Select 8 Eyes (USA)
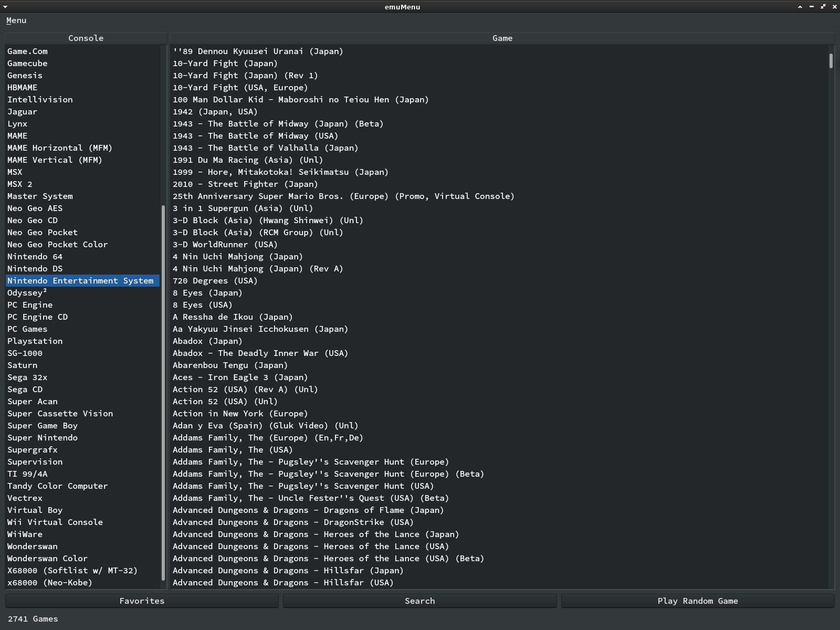840x630 pixels. pos(499,305)
